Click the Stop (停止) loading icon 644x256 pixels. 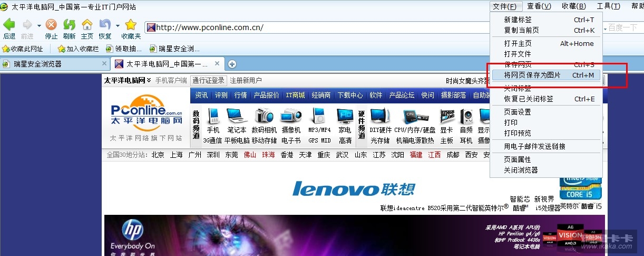[51, 25]
